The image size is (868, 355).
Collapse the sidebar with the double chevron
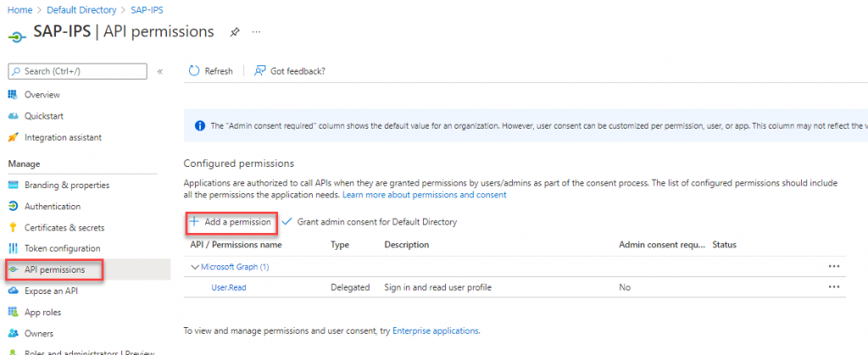[x=160, y=71]
